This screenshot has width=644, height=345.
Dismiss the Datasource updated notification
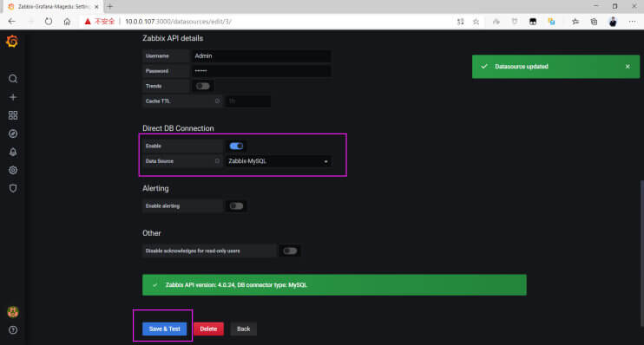point(628,67)
